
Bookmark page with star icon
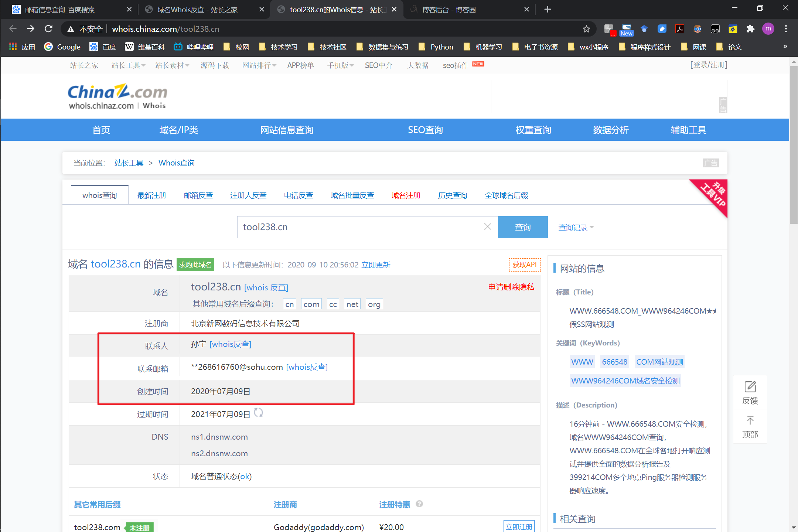(586, 29)
